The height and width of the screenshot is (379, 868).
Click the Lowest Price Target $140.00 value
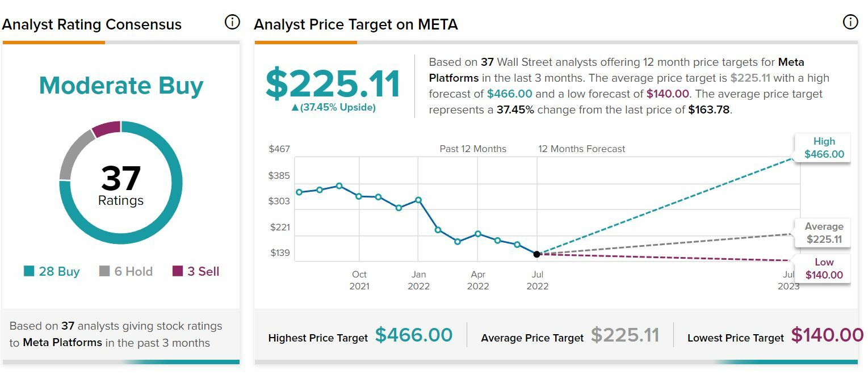tap(827, 335)
